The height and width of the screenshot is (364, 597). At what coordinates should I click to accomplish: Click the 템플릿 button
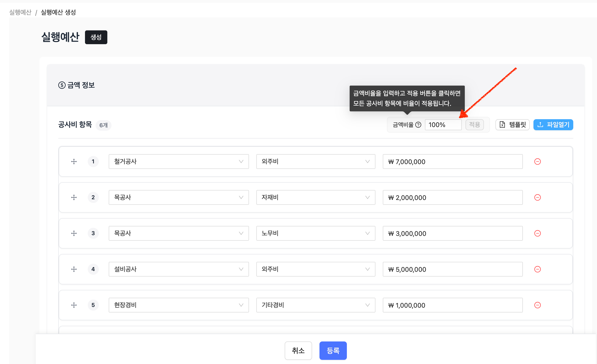pos(512,125)
